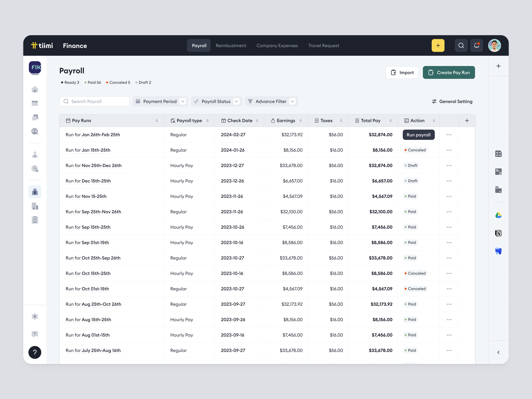The width and height of the screenshot is (532, 399).
Task: Click the Create Pay Run button
Action: point(449,72)
